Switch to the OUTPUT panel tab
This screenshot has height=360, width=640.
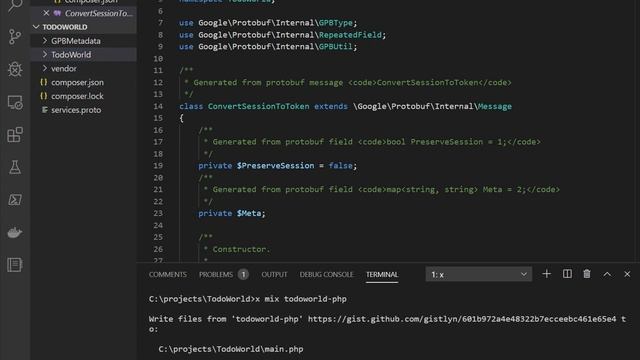(274, 275)
